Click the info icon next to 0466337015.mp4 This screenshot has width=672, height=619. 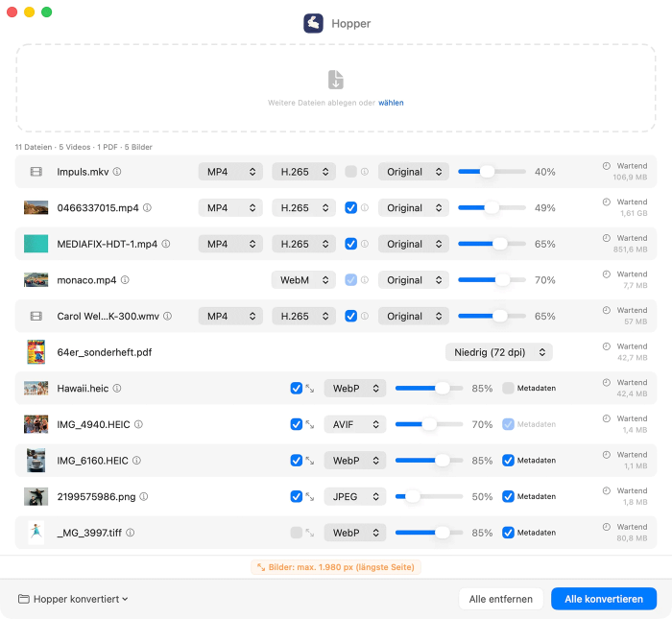click(x=147, y=207)
